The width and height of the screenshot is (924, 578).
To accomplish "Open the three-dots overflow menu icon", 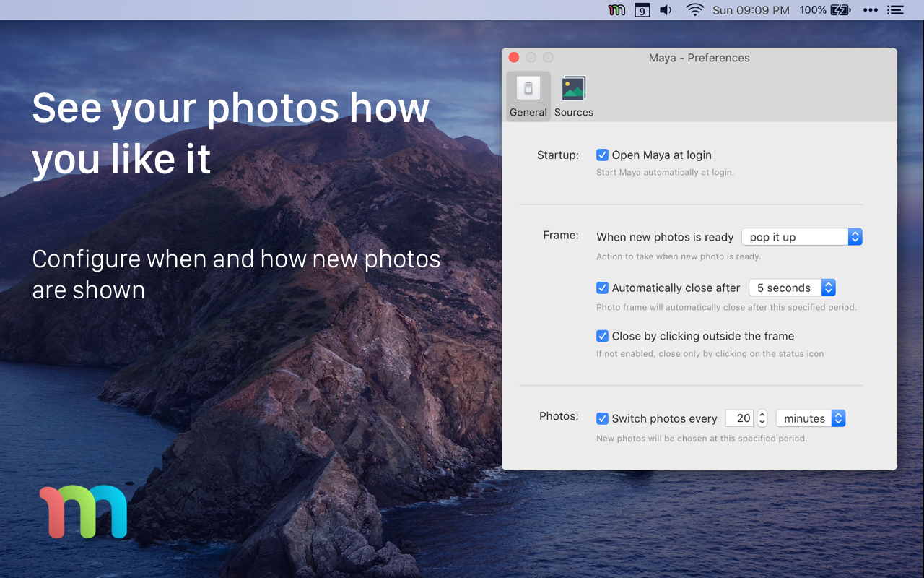I will tap(871, 10).
